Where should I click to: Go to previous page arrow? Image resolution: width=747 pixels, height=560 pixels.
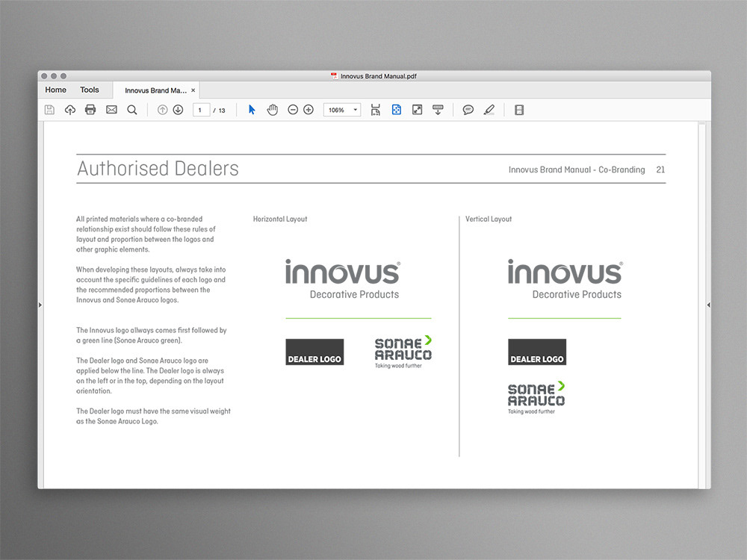(162, 110)
